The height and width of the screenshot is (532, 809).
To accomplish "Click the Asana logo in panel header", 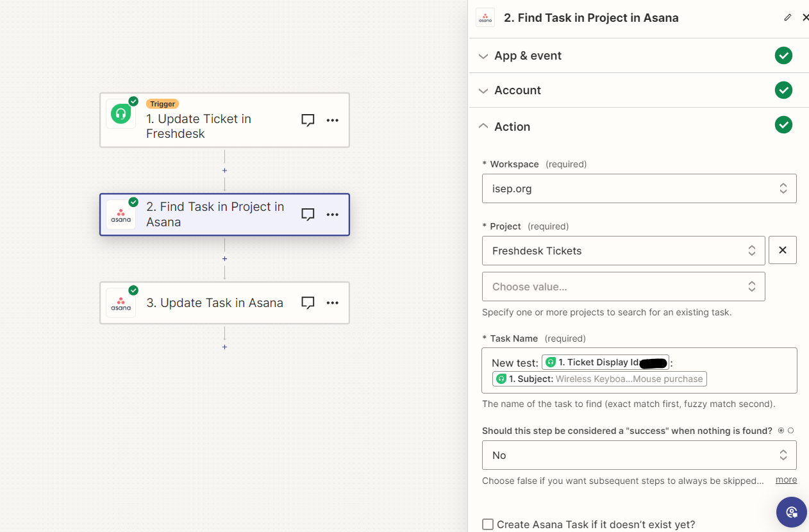I will [485, 17].
